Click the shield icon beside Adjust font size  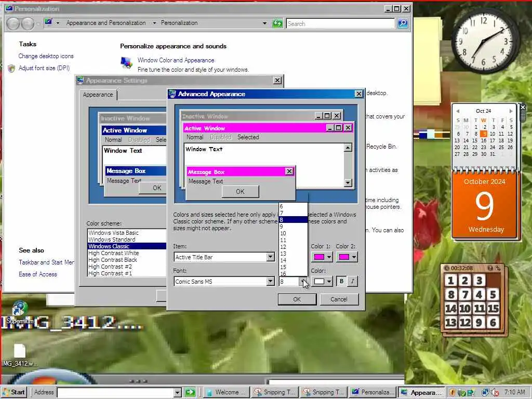(11, 68)
